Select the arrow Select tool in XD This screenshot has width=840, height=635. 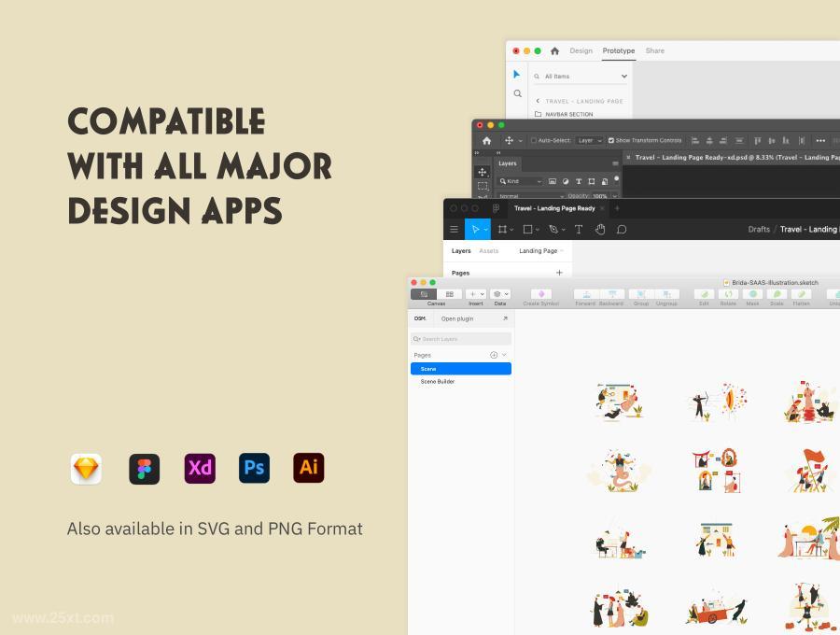516,74
